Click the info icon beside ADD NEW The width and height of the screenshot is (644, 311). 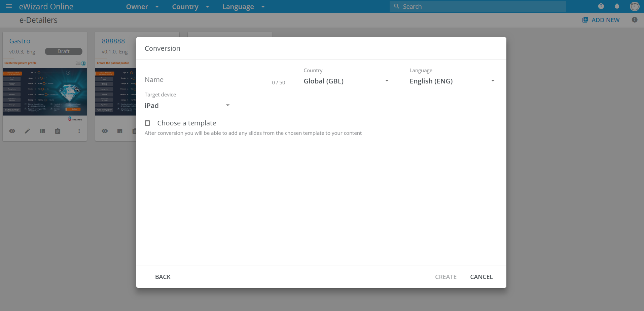pyautogui.click(x=634, y=20)
